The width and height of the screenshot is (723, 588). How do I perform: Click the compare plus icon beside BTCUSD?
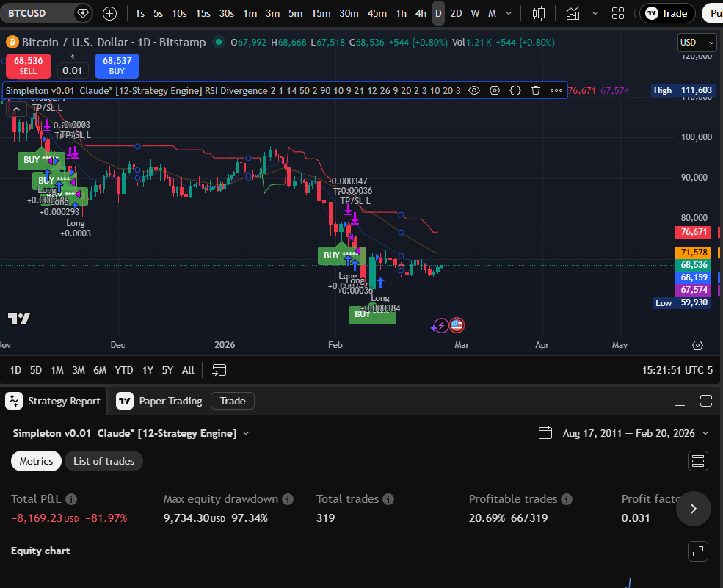point(109,13)
